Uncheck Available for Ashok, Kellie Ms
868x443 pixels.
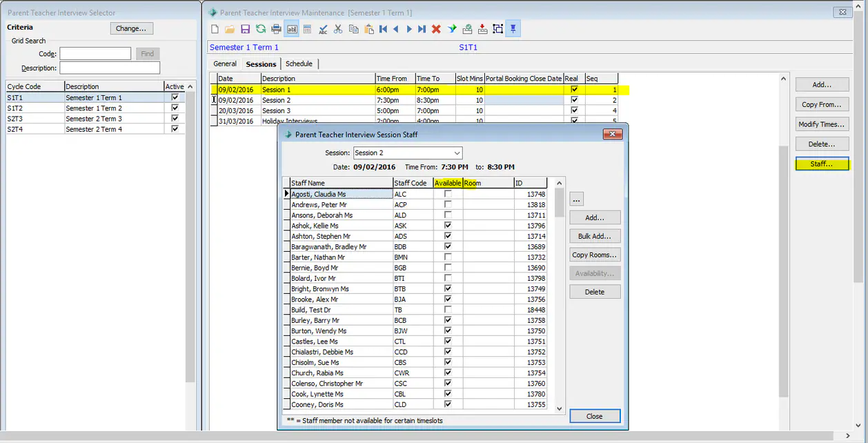tap(448, 226)
